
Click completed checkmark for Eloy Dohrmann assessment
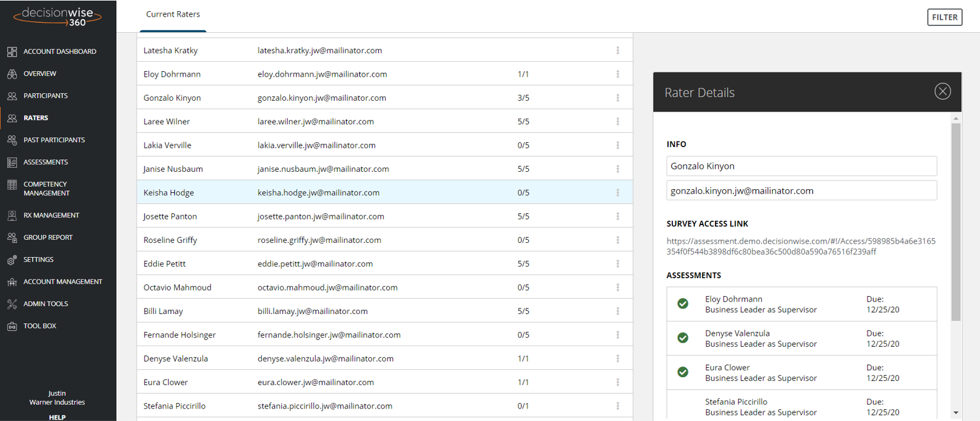(x=683, y=304)
